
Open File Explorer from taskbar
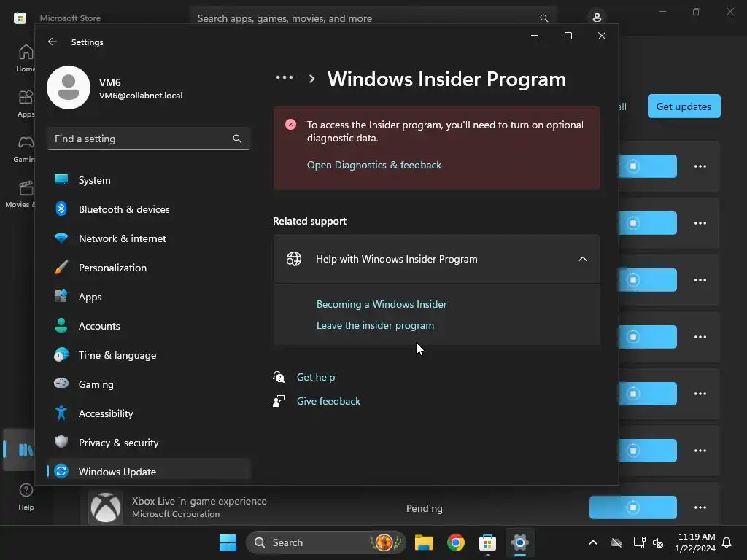pos(424,542)
